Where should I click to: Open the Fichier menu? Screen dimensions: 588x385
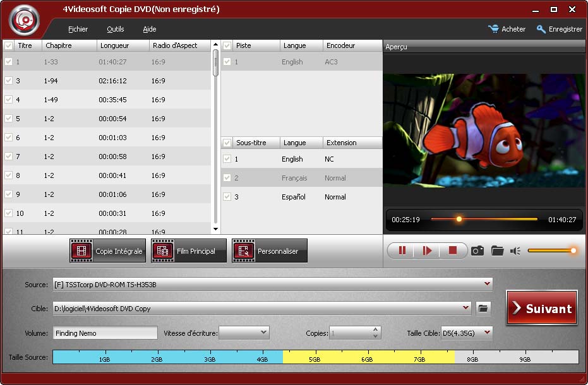point(78,29)
